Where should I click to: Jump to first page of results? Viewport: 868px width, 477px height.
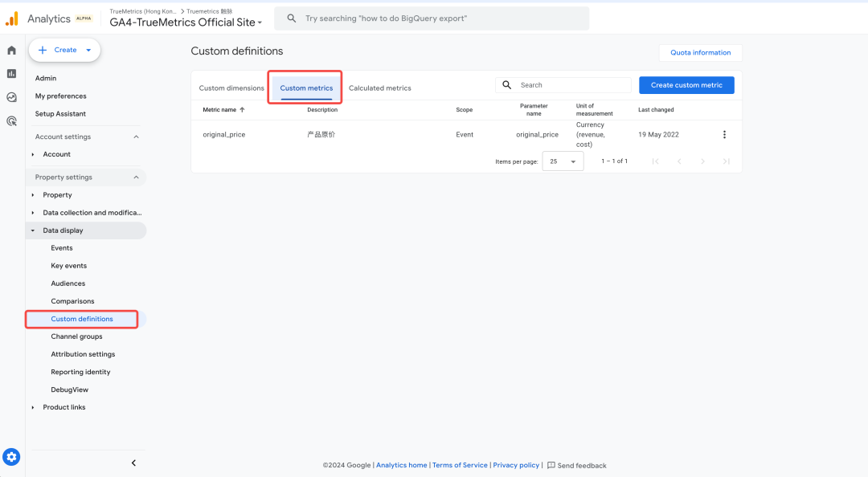pos(656,161)
